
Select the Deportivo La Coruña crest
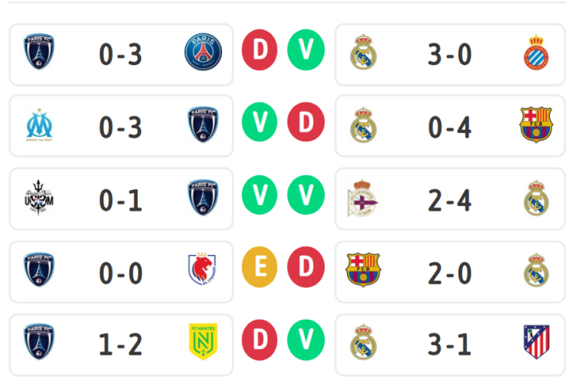coord(363,198)
